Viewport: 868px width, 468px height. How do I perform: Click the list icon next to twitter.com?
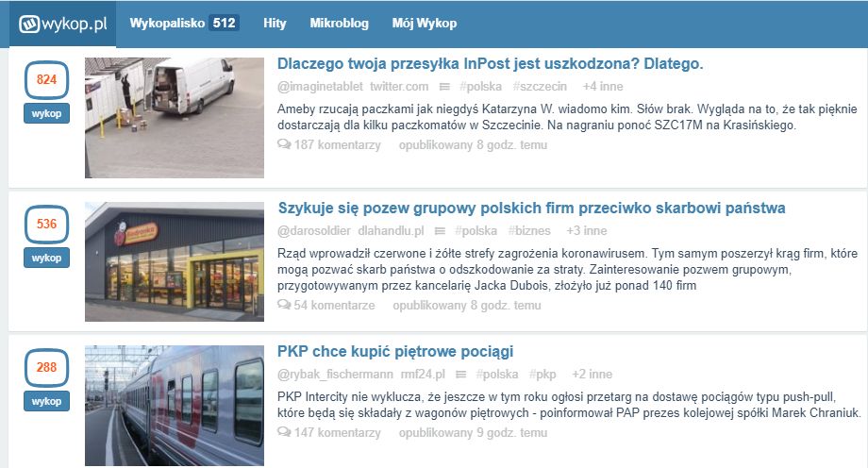tap(444, 87)
